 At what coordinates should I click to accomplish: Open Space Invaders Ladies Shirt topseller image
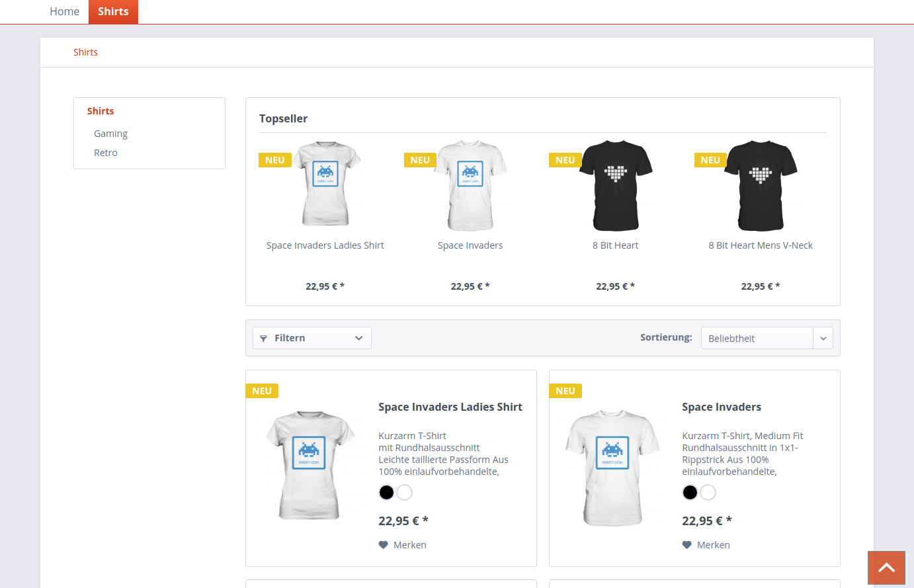(x=325, y=185)
